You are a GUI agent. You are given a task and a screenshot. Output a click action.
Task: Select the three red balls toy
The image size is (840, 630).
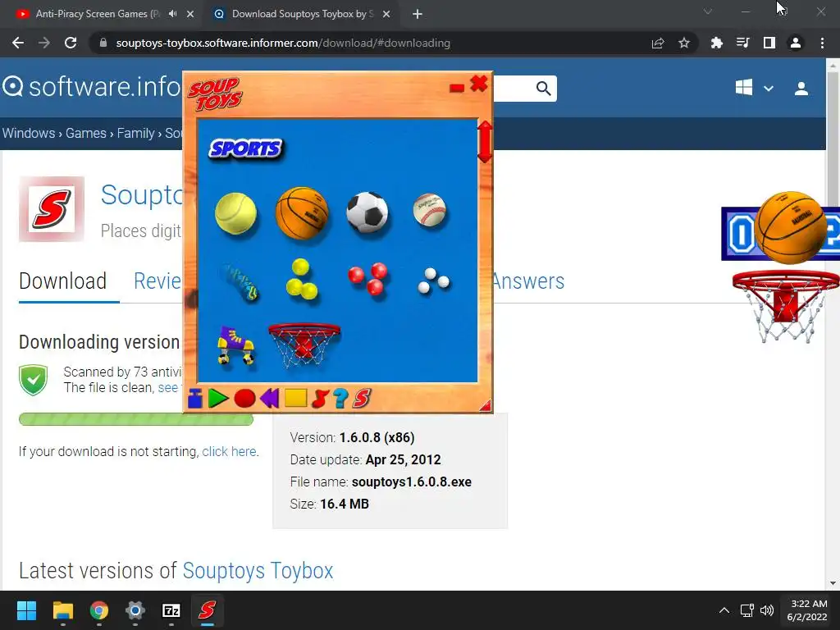pos(368,278)
